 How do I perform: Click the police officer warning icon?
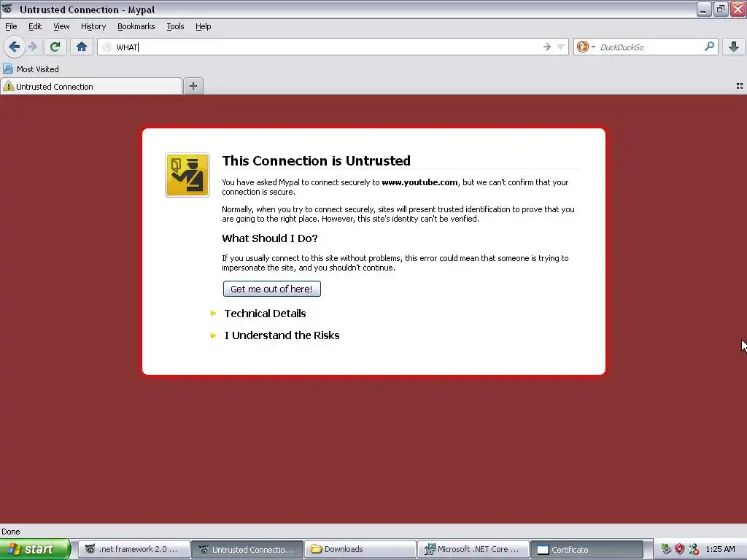pos(187,175)
